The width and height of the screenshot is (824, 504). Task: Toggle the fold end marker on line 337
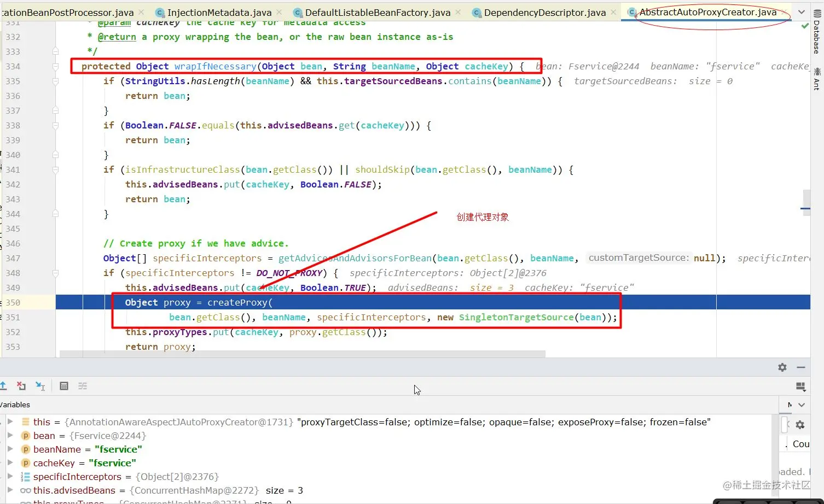pyautogui.click(x=55, y=110)
